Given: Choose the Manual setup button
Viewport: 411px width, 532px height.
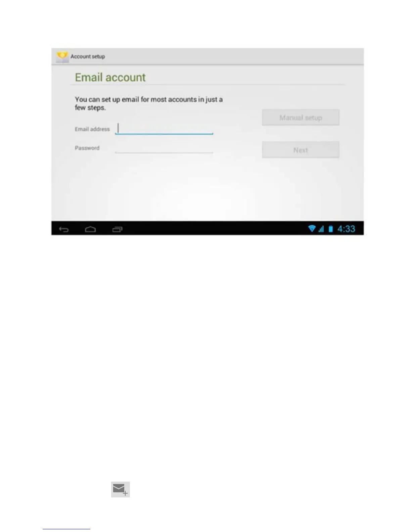Looking at the screenshot, I should tap(301, 118).
